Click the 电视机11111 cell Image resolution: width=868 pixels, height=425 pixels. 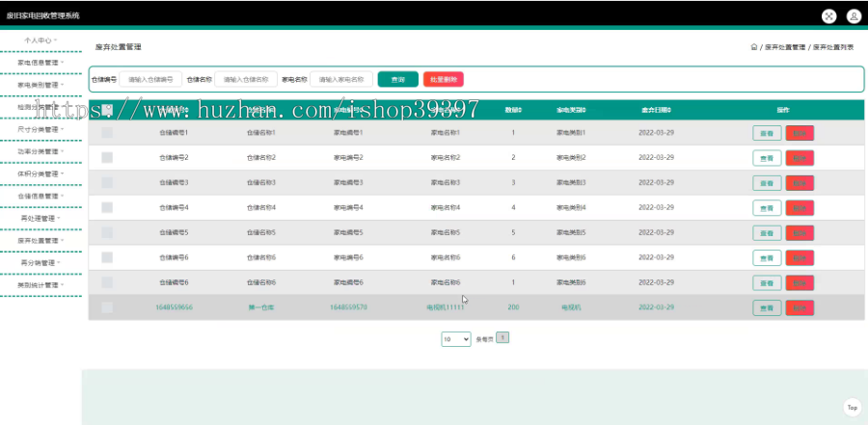[445, 307]
